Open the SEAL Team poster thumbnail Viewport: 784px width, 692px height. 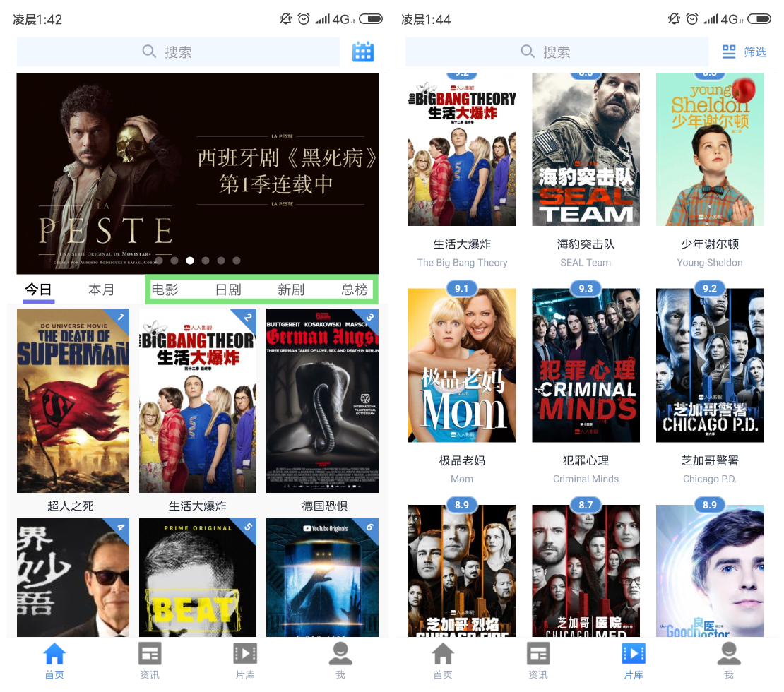coord(586,149)
